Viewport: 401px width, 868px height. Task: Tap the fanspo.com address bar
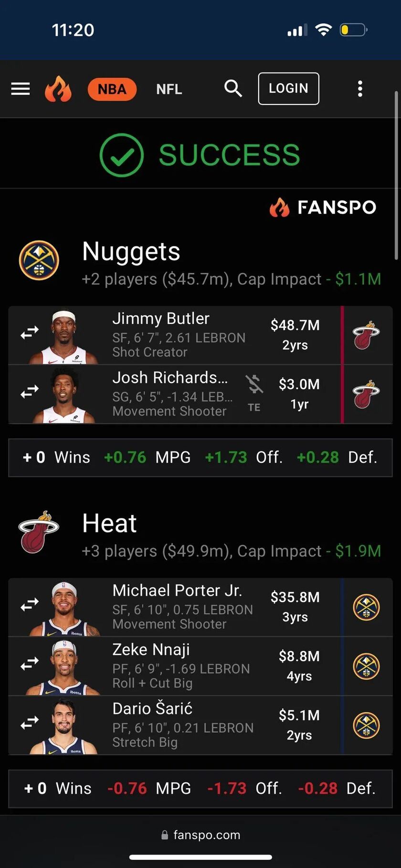pos(200,835)
